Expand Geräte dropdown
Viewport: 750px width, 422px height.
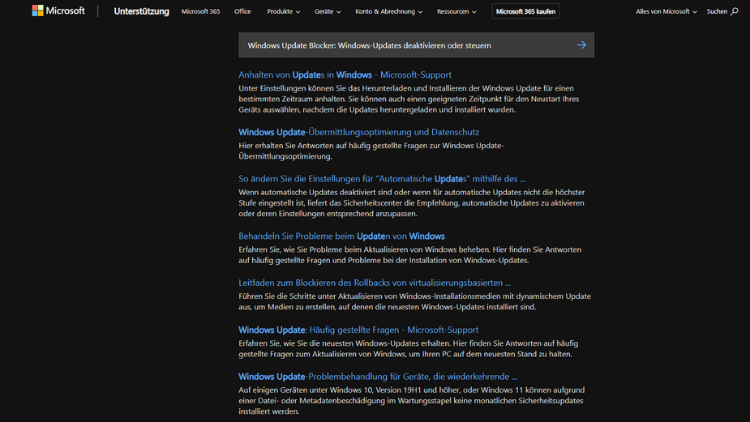coord(328,11)
